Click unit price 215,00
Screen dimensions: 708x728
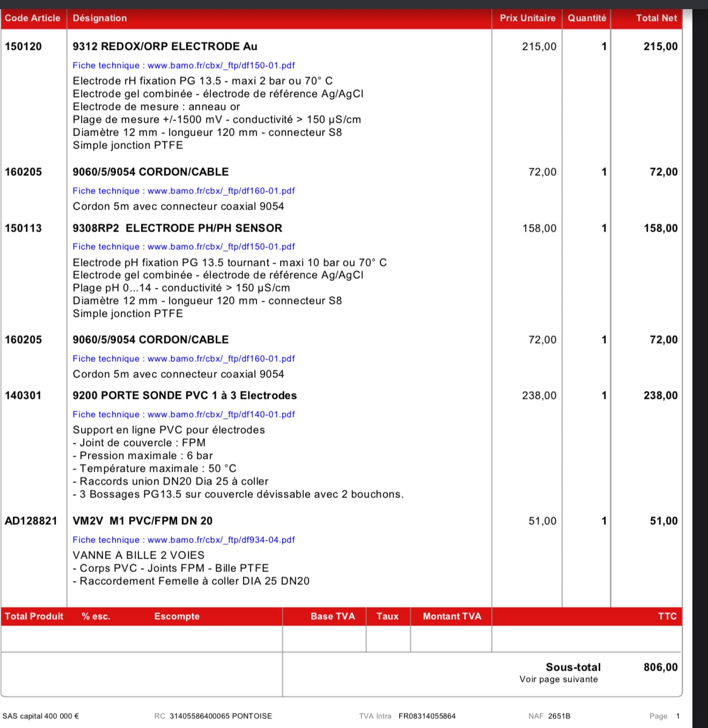tap(540, 47)
